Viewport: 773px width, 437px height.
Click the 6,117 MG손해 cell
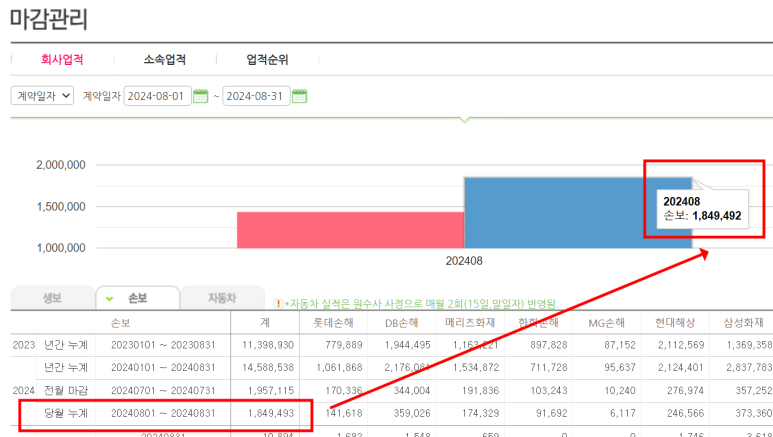pyautogui.click(x=623, y=413)
